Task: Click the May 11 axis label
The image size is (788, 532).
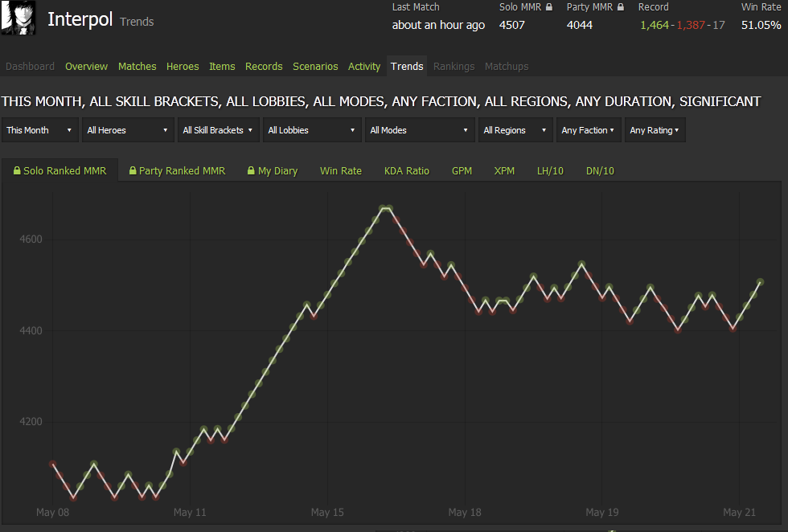Action: pos(190,513)
